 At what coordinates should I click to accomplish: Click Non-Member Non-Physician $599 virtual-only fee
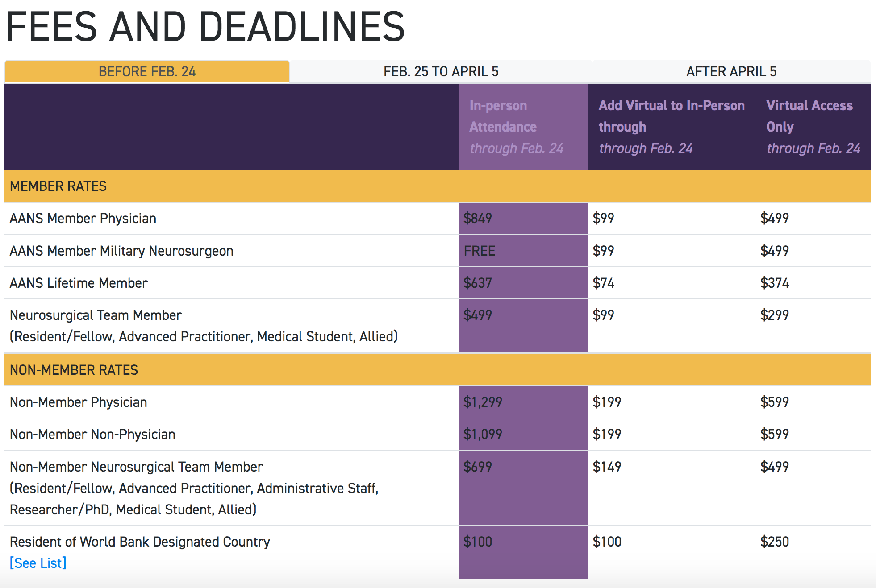pyautogui.click(x=775, y=435)
